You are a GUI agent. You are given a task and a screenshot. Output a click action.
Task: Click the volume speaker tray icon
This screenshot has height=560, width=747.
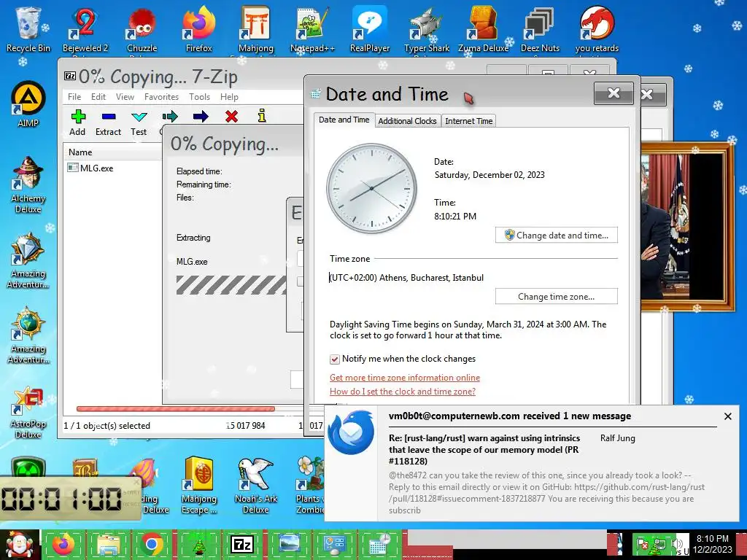pyautogui.click(x=676, y=544)
